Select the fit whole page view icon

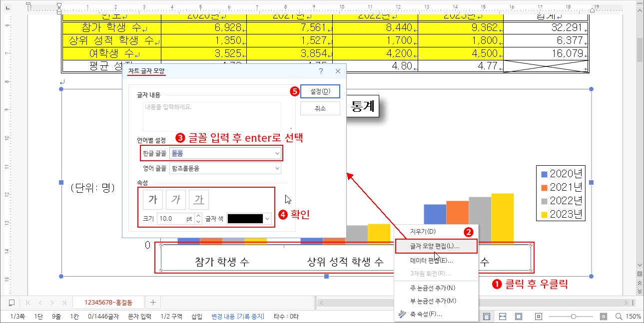click(518, 316)
